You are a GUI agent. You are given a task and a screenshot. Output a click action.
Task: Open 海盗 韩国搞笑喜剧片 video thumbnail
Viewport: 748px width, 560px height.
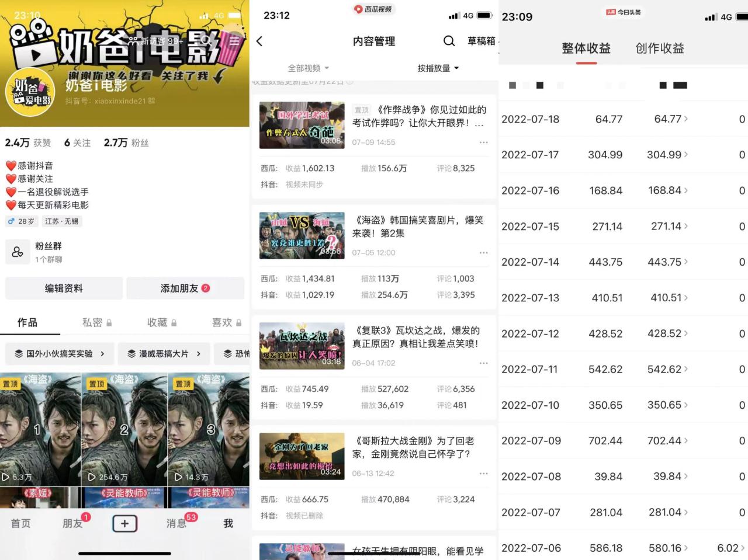[302, 235]
